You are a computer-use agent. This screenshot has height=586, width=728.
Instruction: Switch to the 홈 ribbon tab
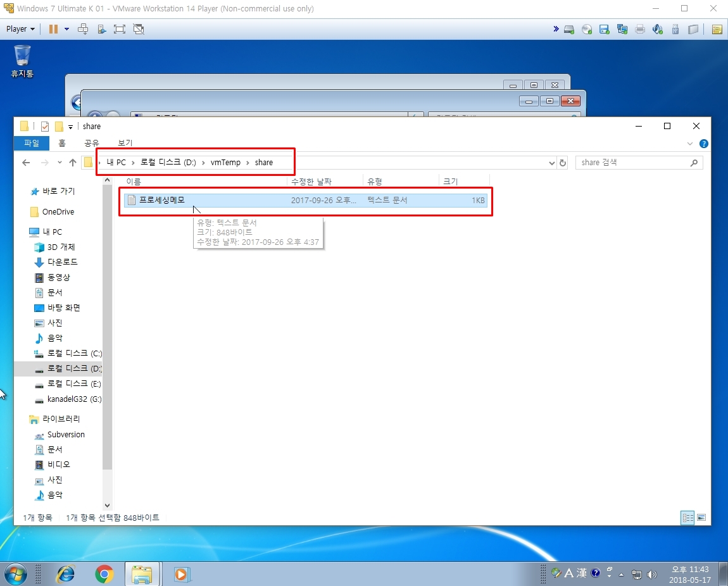(62, 143)
